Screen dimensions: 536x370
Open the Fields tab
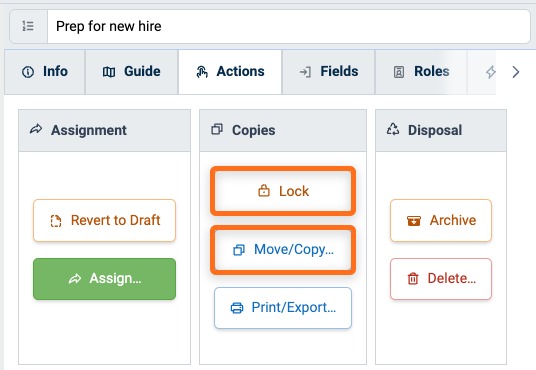[329, 72]
